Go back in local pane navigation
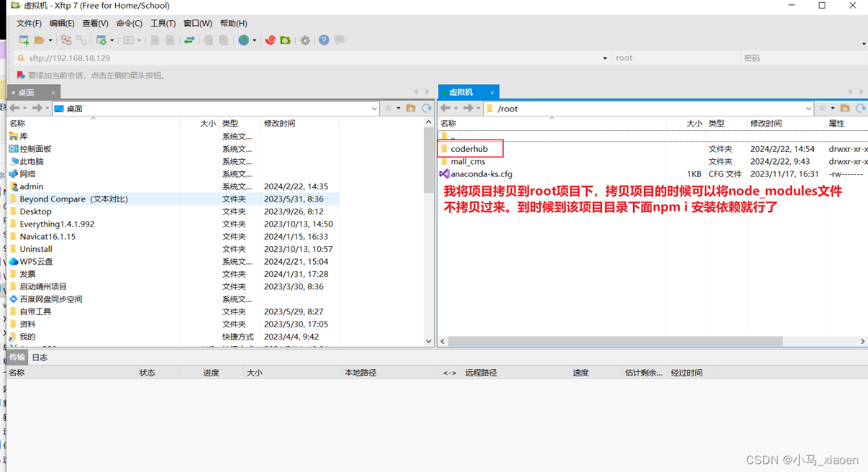This screenshot has width=868, height=472. [14, 108]
